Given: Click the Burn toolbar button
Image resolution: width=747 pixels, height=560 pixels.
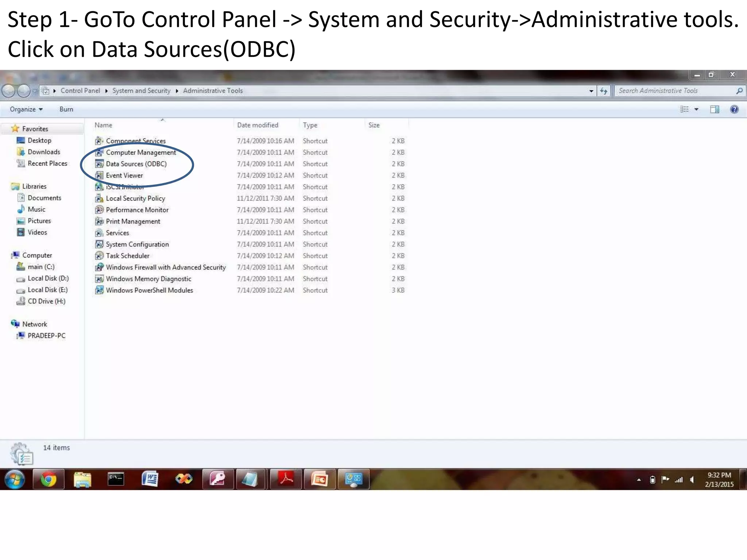Looking at the screenshot, I should pos(66,109).
